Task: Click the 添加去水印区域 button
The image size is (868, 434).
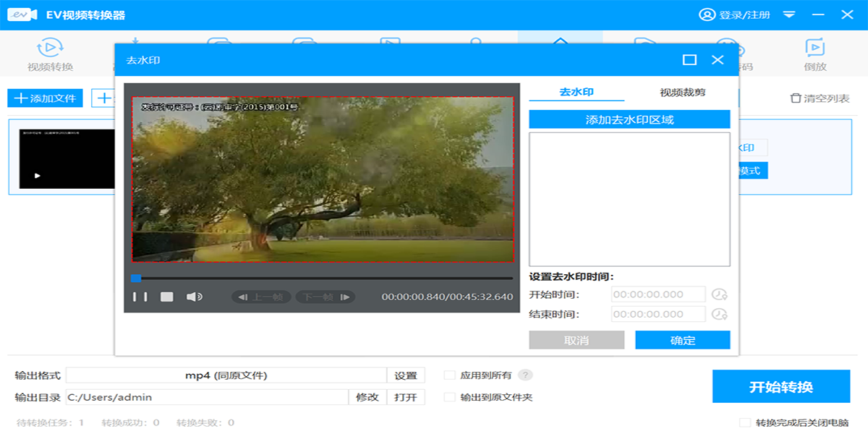Action: (629, 119)
